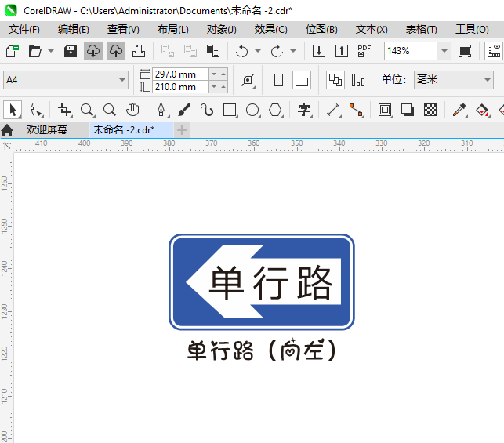Open the A4 page size dropdown
Image resolution: width=504 pixels, height=443 pixels.
(66, 80)
